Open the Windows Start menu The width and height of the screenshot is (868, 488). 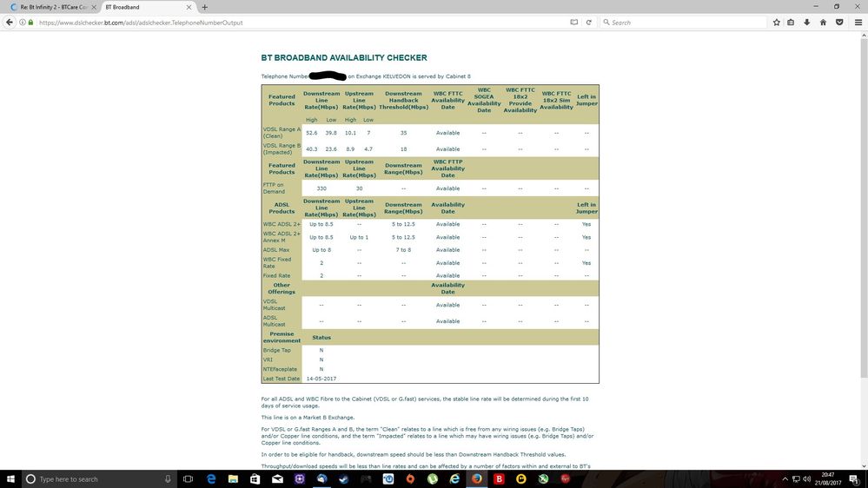pyautogui.click(x=10, y=479)
